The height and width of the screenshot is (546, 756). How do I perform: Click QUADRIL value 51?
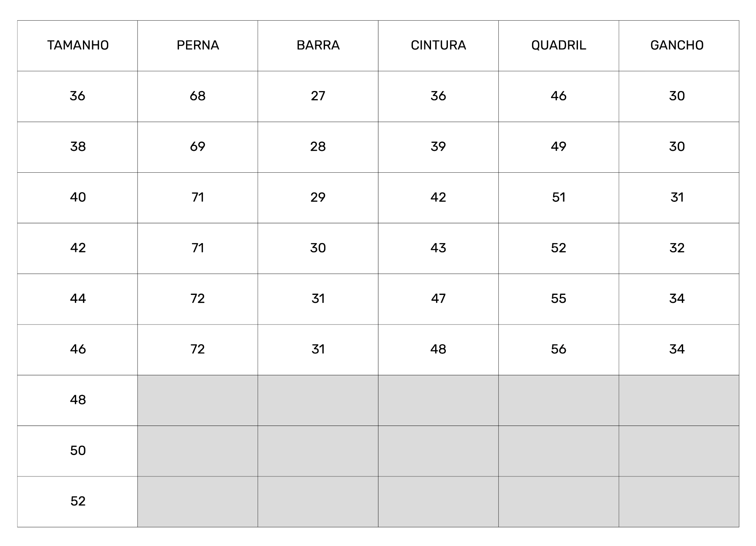pyautogui.click(x=559, y=197)
